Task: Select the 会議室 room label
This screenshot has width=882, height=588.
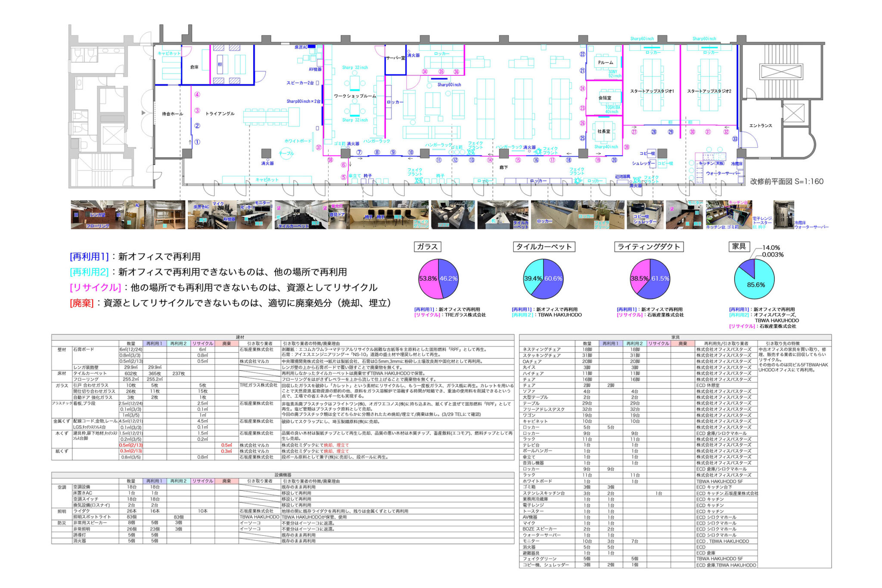Action: click(x=605, y=98)
